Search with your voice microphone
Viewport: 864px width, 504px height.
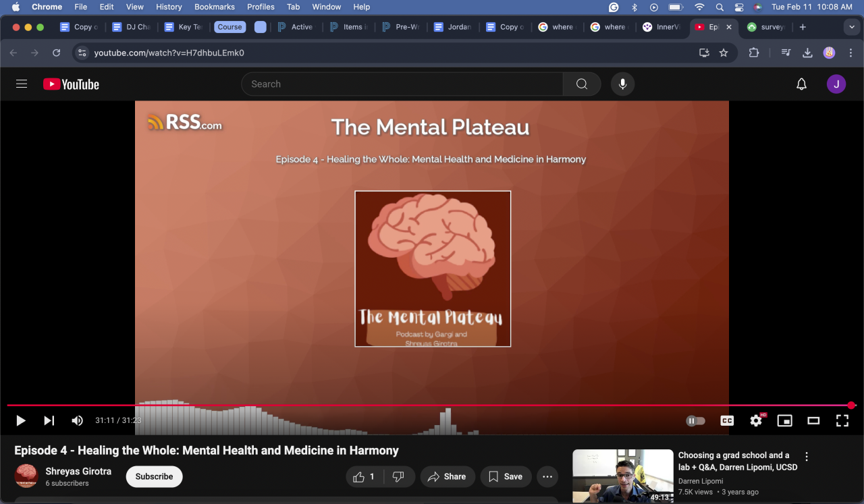622,84
